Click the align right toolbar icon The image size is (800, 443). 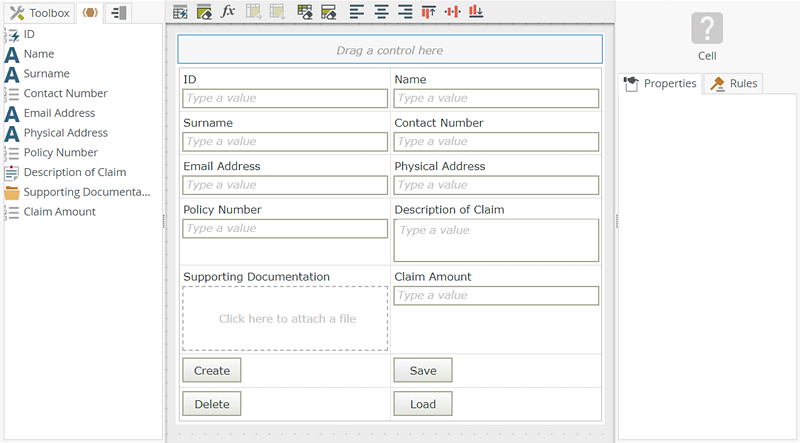tap(404, 12)
